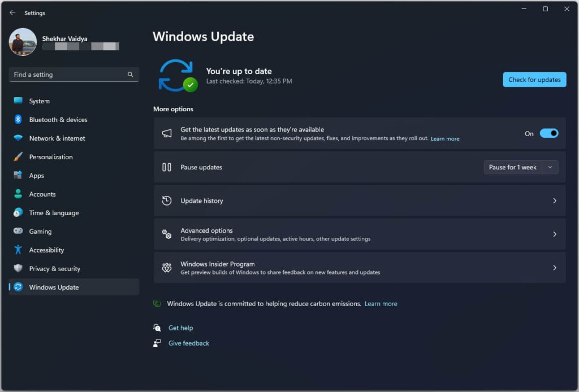The image size is (579, 392).
Task: Click the Shekhar Vaidya account name
Action: point(64,39)
